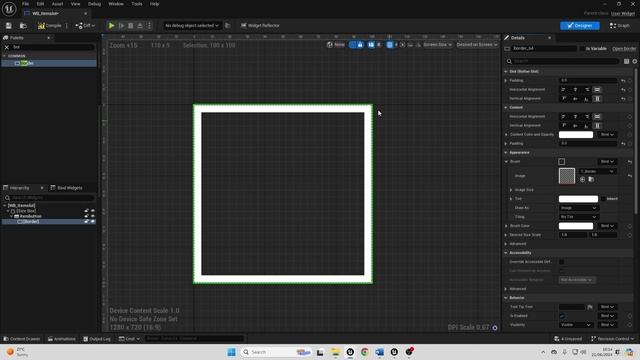Toggle Override Accessible Defaults checkbox

click(562, 262)
